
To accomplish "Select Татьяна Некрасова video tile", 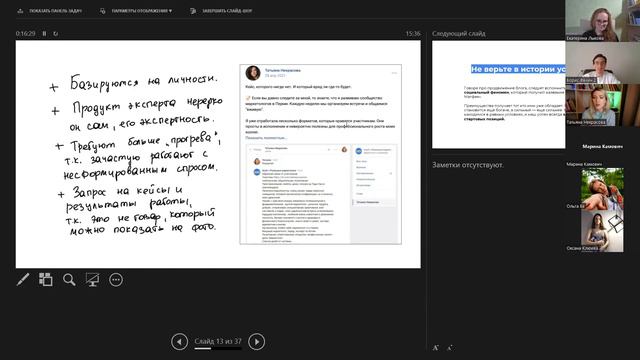I will 602,105.
